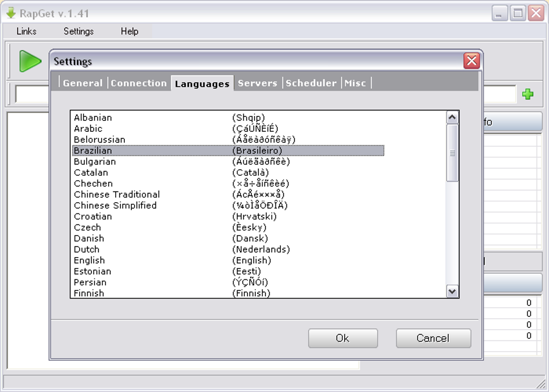Select Chinese Simplified language
This screenshot has width=549, height=392.
click(x=115, y=205)
